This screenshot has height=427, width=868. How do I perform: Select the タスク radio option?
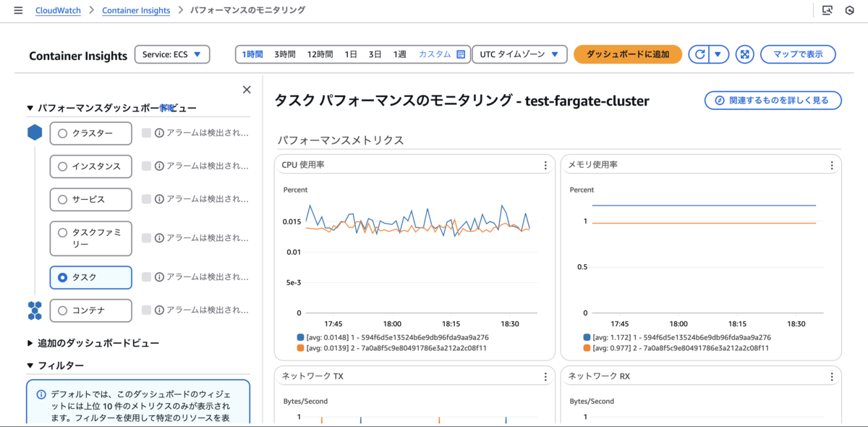coord(63,277)
